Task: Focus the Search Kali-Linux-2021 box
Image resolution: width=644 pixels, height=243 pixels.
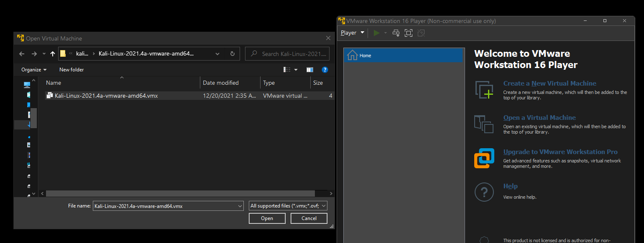Action: pos(287,54)
